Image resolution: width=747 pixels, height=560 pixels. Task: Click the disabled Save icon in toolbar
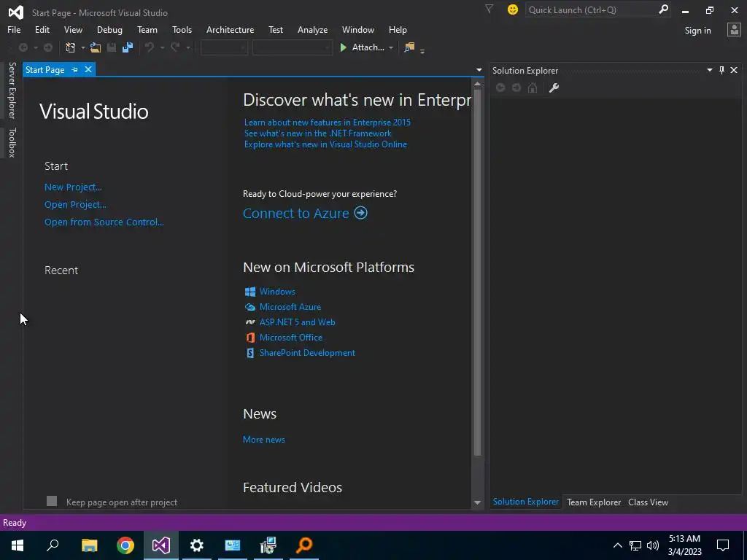[x=112, y=47]
